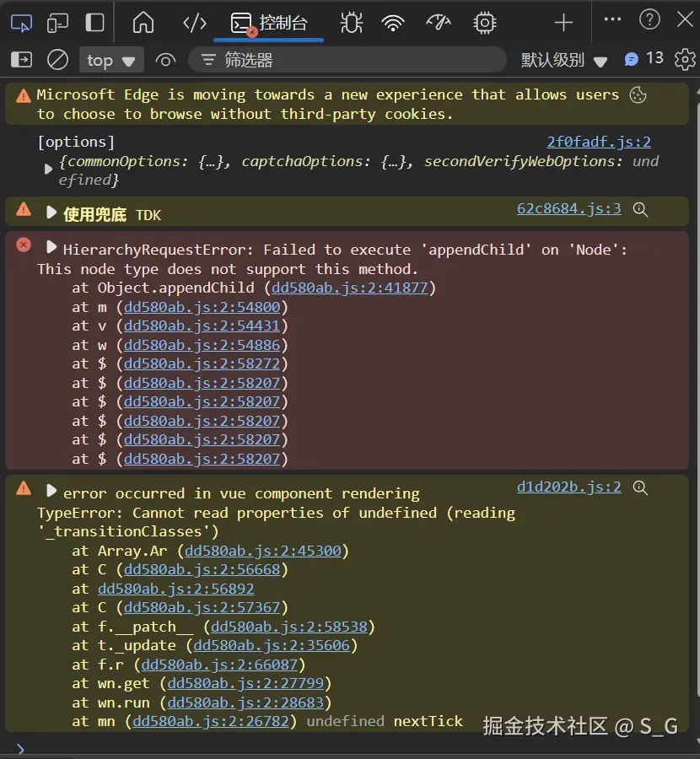700x759 pixels.
Task: Open the network conditions tool
Action: point(391,22)
